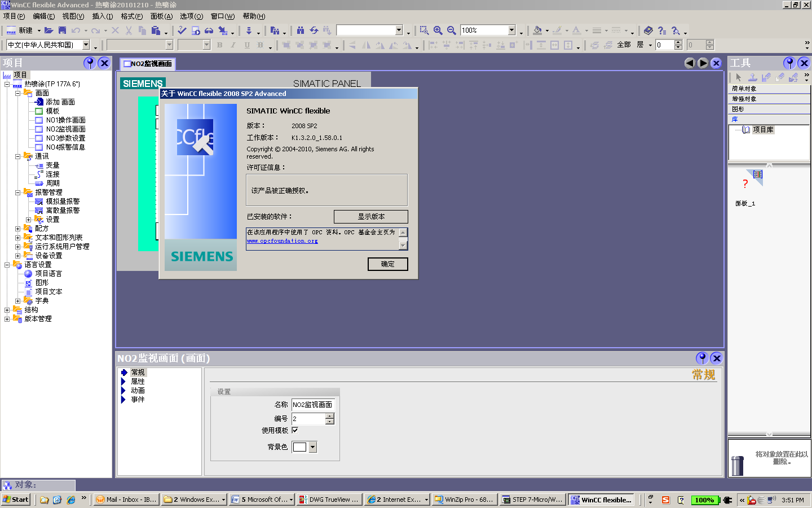Switch to WinZip Pro taskbar item
The image size is (812, 508).
click(465, 500)
